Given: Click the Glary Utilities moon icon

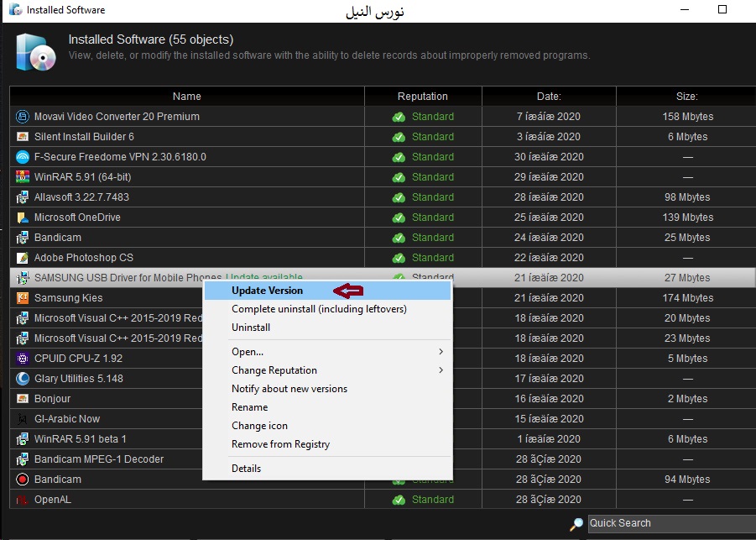Looking at the screenshot, I should (x=23, y=379).
